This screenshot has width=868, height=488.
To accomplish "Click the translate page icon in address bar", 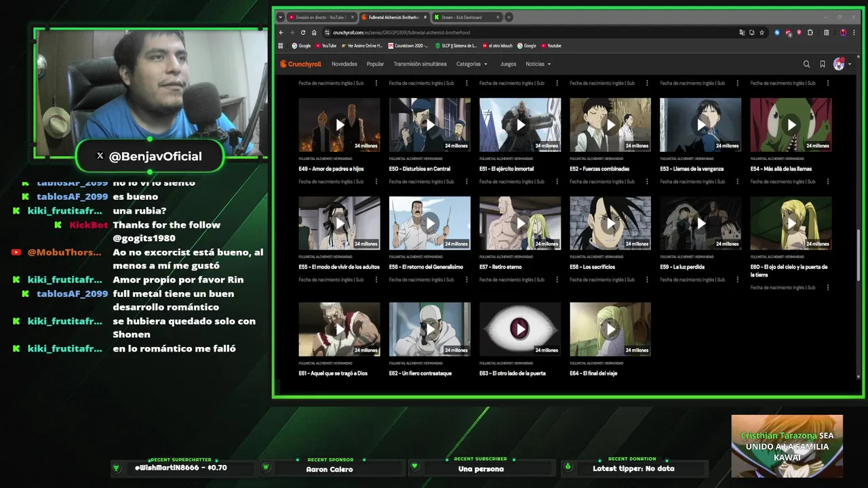I will pyautogui.click(x=742, y=32).
